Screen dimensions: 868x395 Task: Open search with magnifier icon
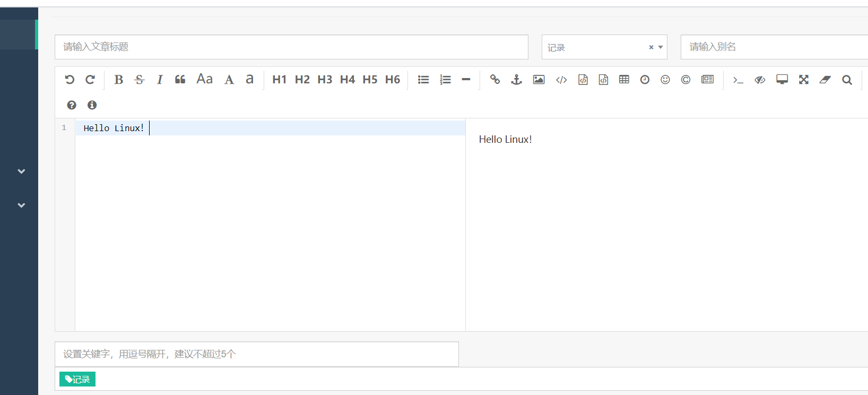pos(847,80)
